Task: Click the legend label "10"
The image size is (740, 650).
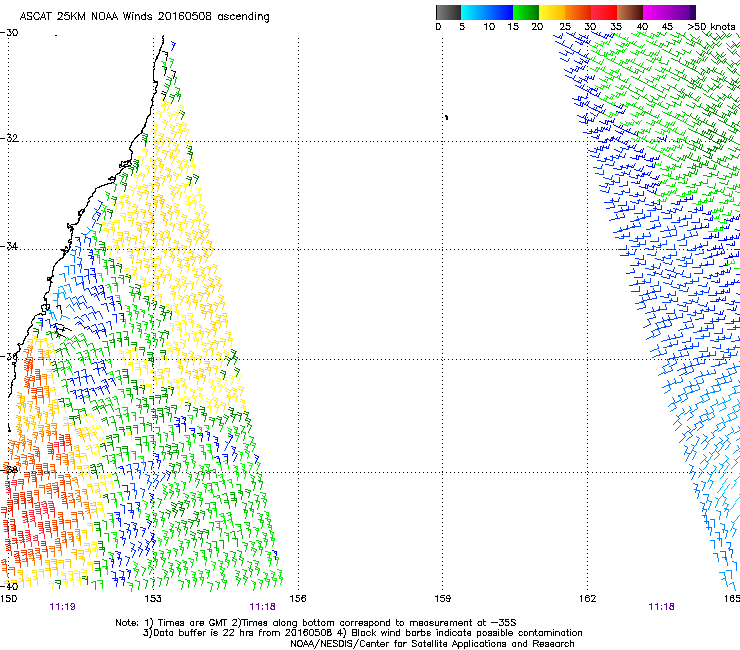Action: [489, 27]
